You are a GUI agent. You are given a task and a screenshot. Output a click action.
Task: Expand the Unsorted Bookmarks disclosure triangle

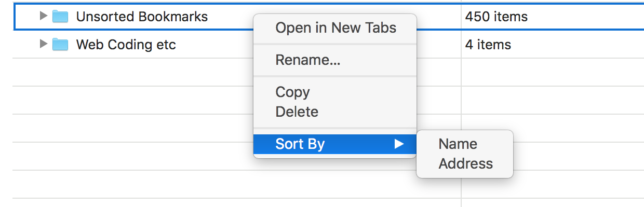44,16
